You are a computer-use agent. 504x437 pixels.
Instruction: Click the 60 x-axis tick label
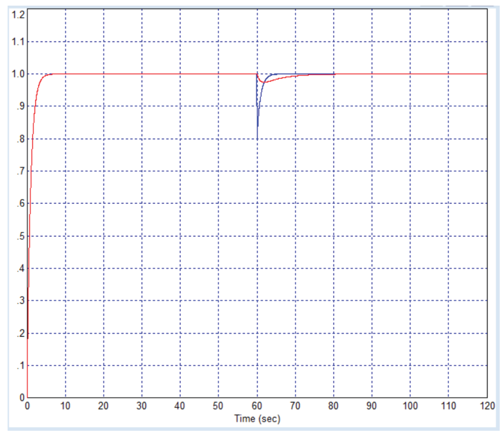[257, 406]
